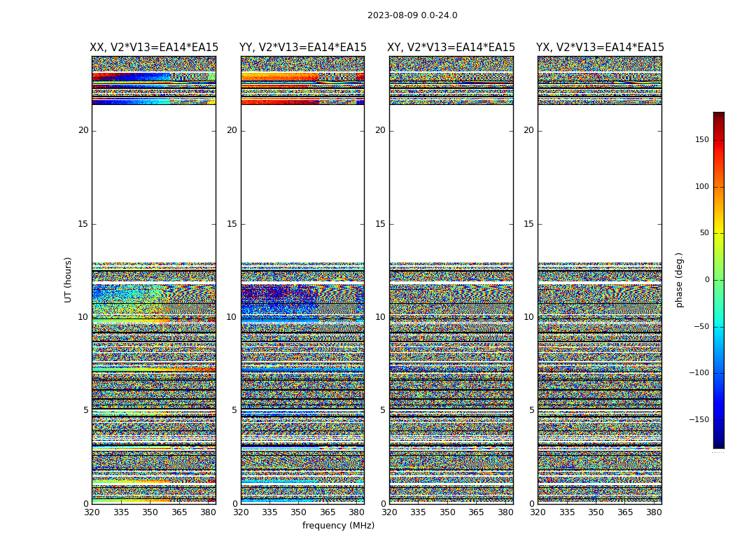Click the '5' UT tick of XX panel
735x560 pixels.
click(x=86, y=410)
